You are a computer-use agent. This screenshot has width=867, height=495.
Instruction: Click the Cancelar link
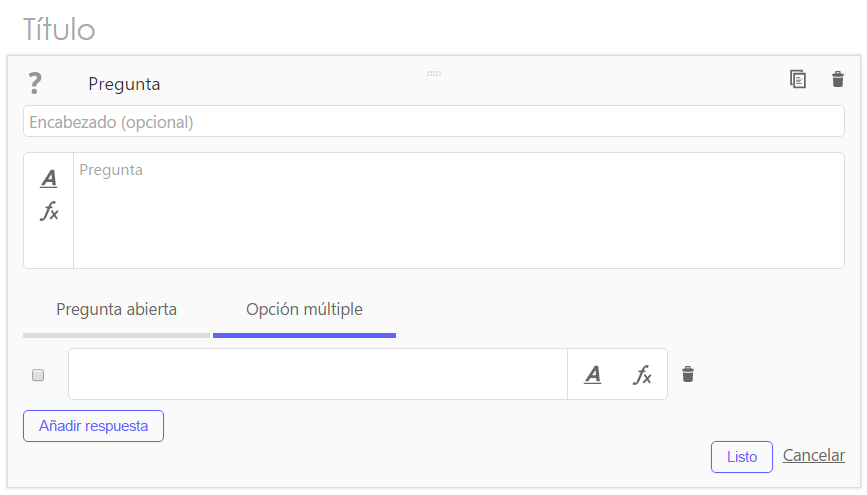point(813,455)
